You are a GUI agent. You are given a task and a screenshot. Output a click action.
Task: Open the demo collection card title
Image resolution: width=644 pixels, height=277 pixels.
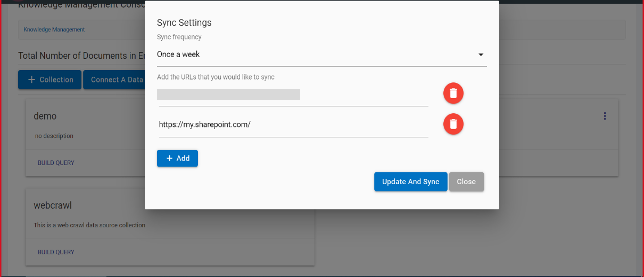(45, 116)
